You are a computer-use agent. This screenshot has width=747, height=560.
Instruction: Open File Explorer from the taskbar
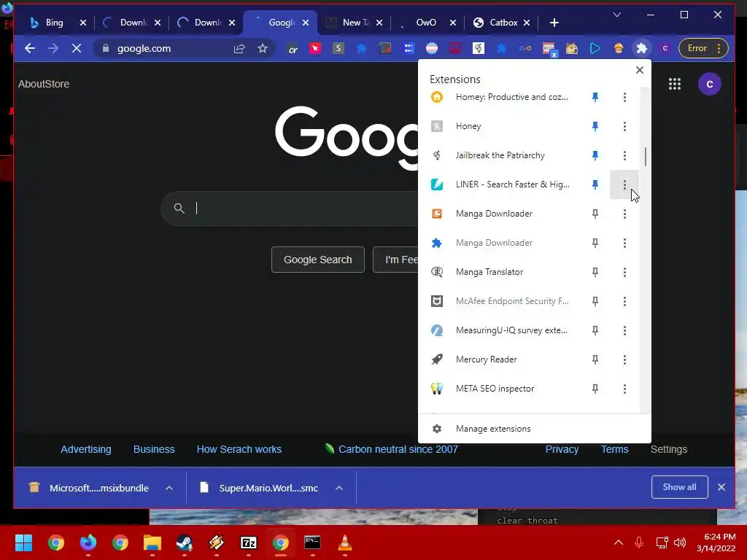(x=152, y=542)
